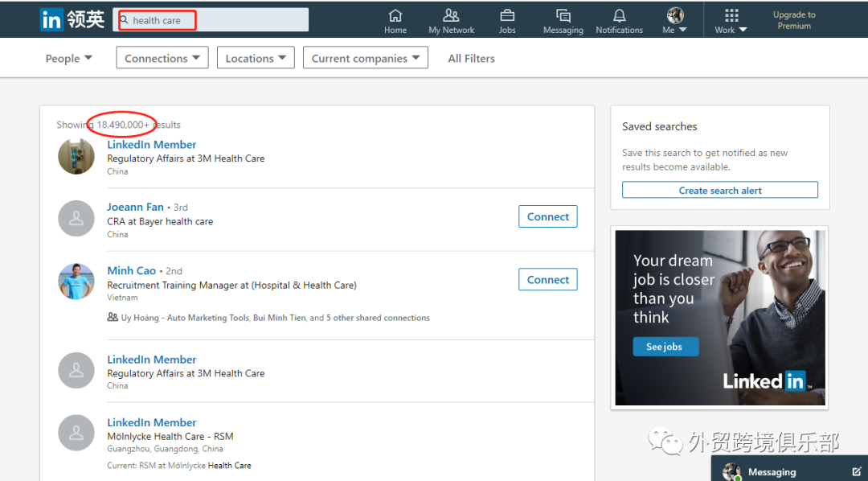Go to Jobs briefcase icon
The height and width of the screenshot is (481, 868).
tap(507, 21)
